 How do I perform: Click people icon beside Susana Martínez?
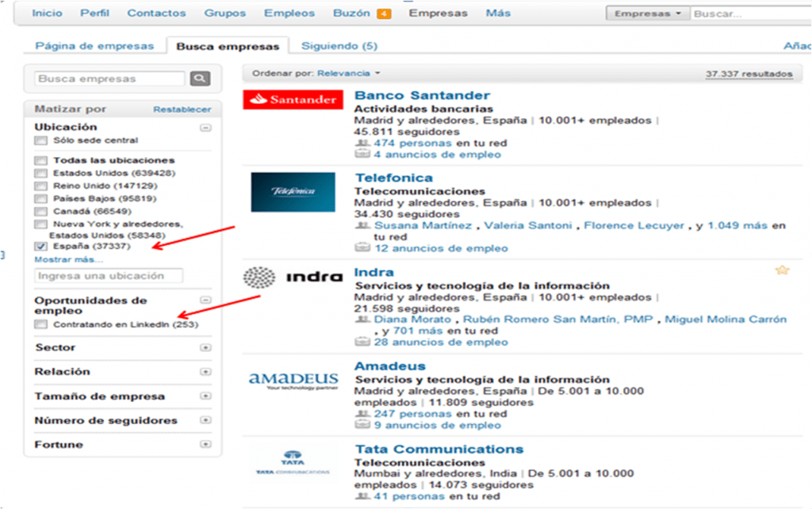[362, 224]
